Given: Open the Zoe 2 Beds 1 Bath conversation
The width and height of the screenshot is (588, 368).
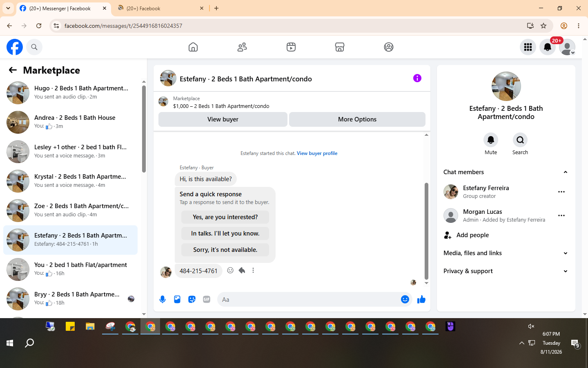Looking at the screenshot, I should pyautogui.click(x=70, y=210).
